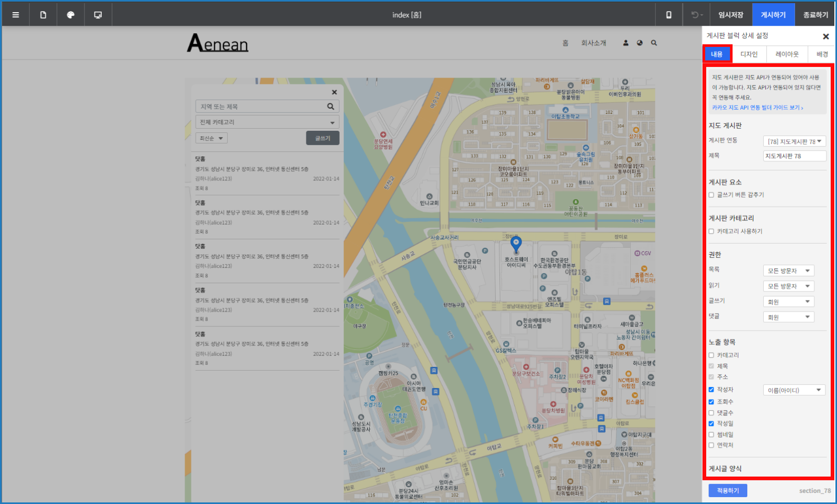The image size is (837, 504).
Task: Switch to the 디자인 tab
Action: 748,54
